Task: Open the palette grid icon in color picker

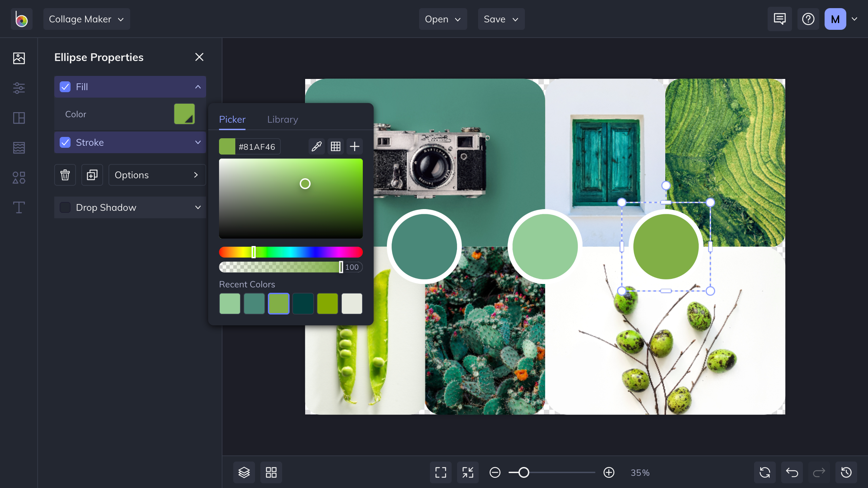Action: point(335,146)
